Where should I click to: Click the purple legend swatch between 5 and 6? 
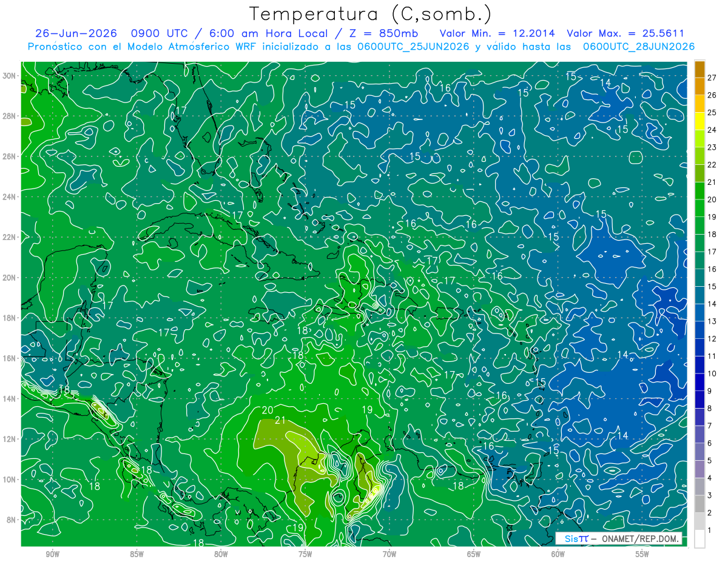point(699,452)
